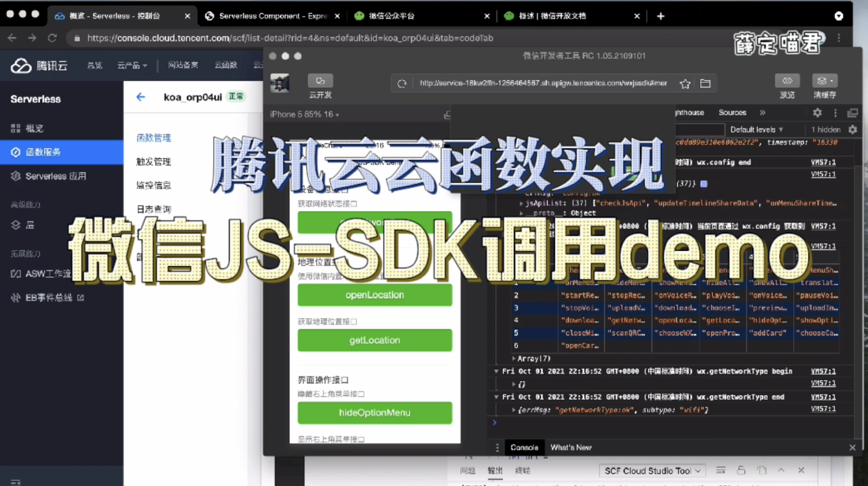Screen dimensions: 868x486
Task: Switch to the Serverless Component browser tab
Action: click(273, 16)
